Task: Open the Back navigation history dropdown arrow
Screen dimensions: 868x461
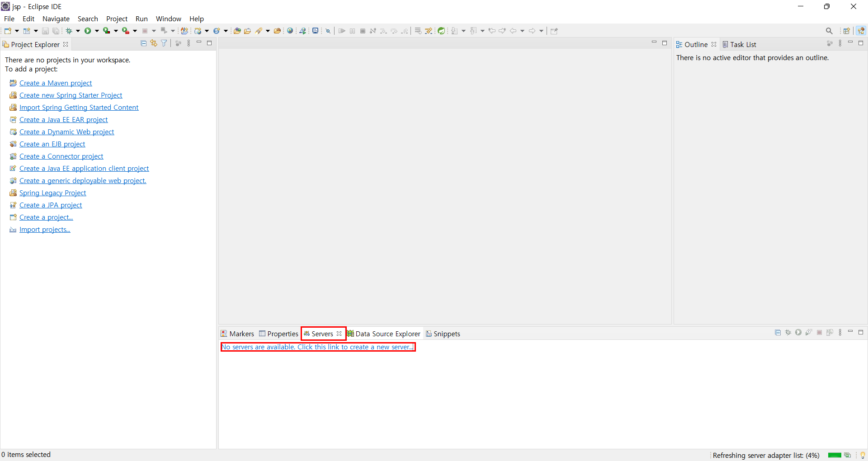Action: point(522,31)
